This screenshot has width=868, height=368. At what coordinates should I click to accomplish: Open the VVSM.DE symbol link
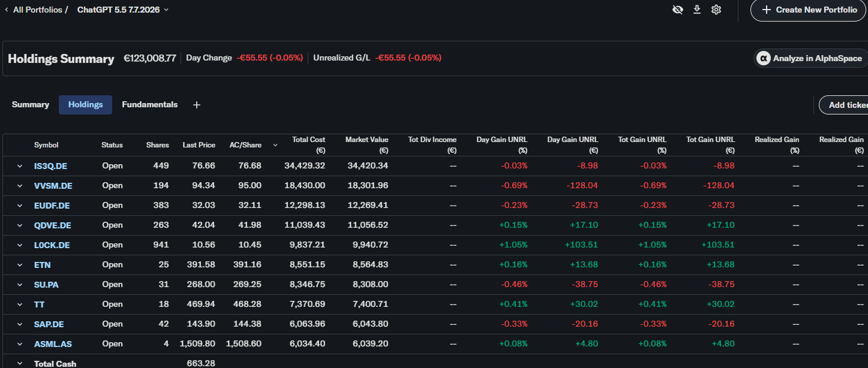coord(53,186)
